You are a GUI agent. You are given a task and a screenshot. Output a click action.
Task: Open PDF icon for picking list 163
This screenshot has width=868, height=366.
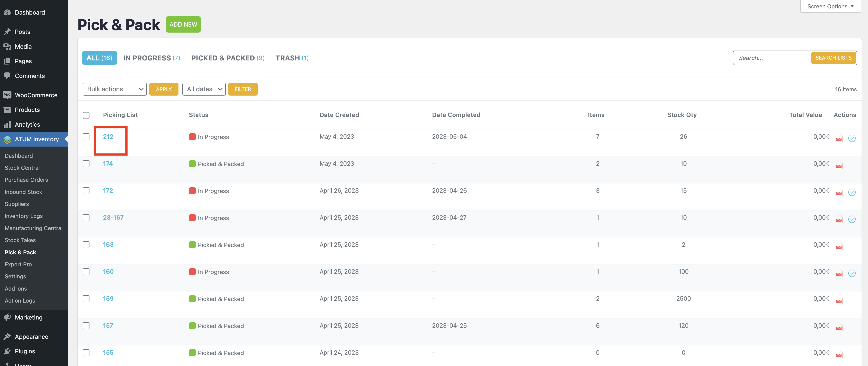[x=839, y=246]
